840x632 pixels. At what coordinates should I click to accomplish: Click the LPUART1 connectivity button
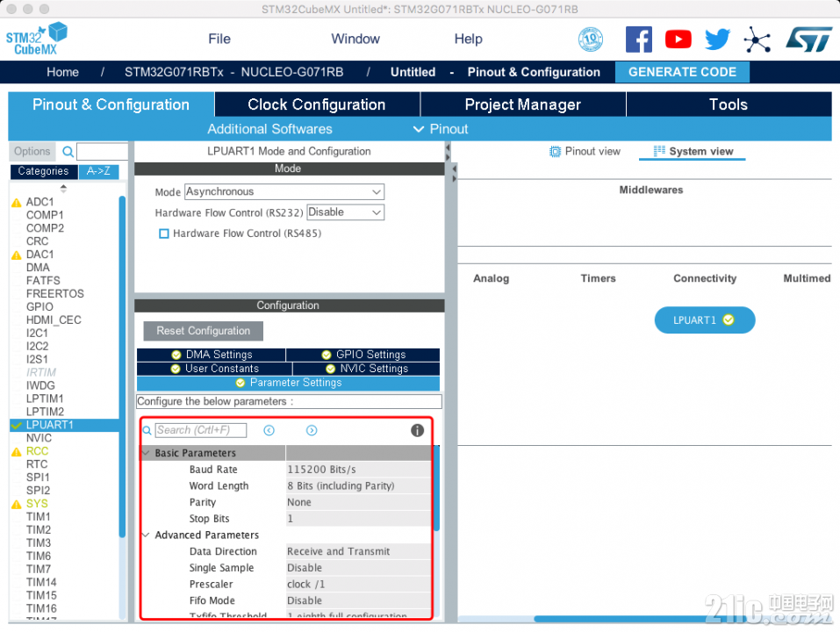(705, 320)
